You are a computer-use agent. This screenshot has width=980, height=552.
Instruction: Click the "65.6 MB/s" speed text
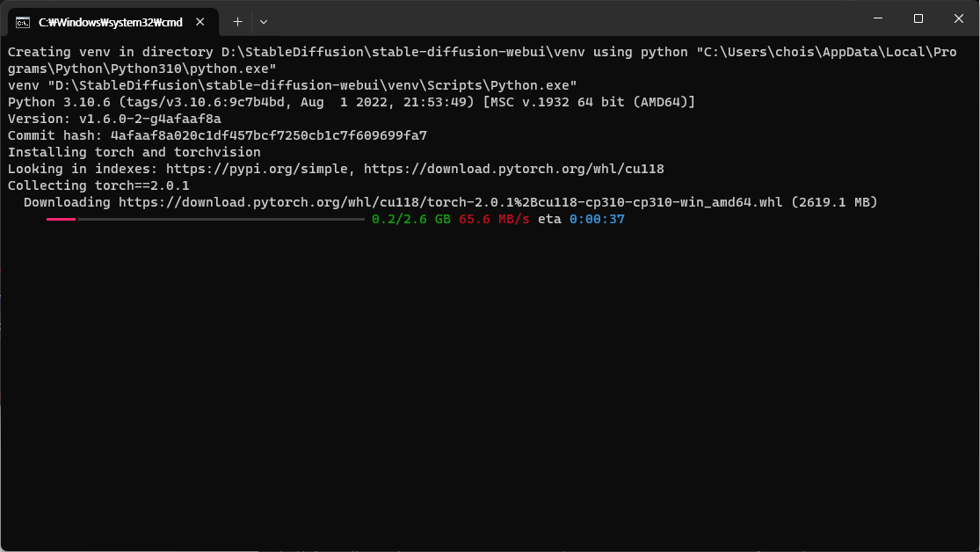click(x=494, y=220)
